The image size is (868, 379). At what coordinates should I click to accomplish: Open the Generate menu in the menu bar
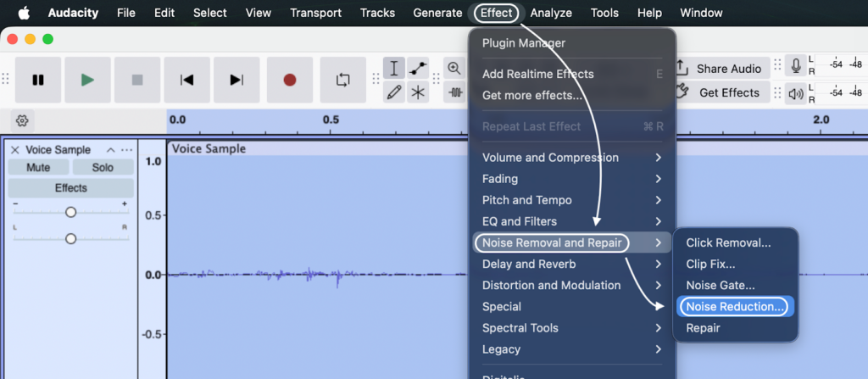437,13
